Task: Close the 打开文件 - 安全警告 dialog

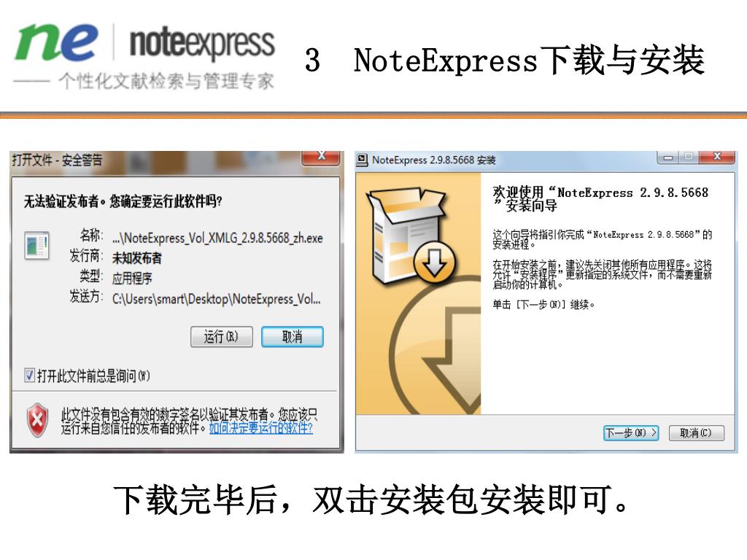Action: pos(322,157)
